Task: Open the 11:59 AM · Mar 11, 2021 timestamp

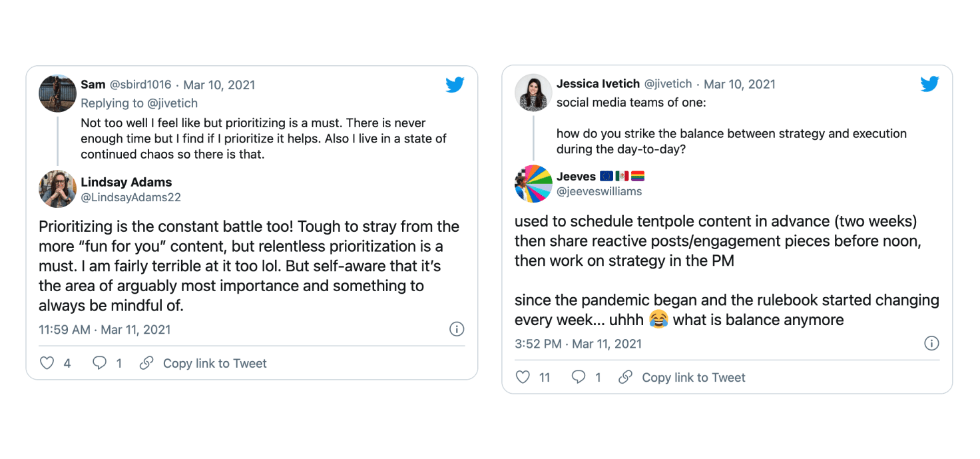Action: pos(105,329)
